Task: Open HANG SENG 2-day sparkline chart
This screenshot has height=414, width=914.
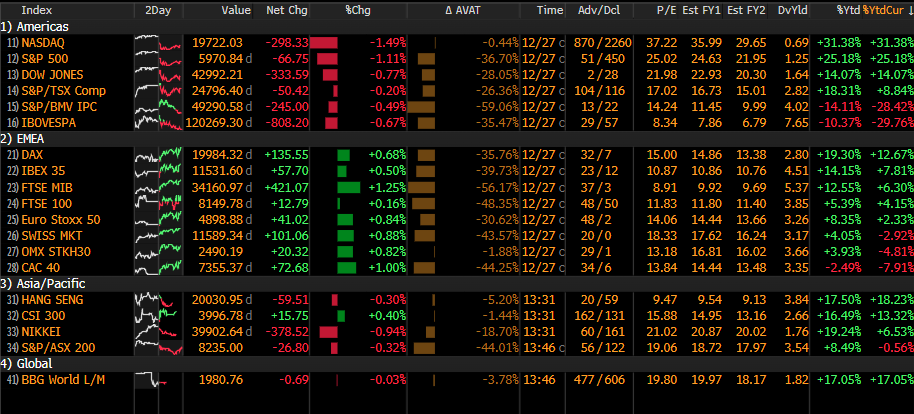Action: 159,300
